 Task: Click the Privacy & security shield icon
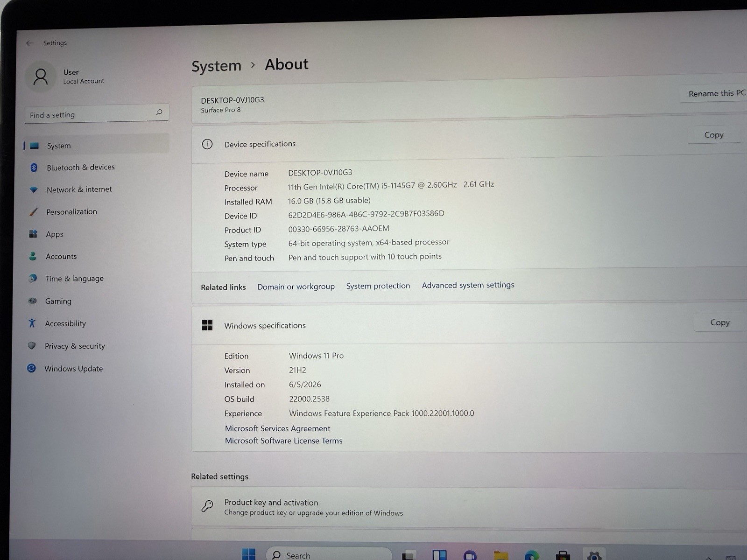click(x=32, y=346)
